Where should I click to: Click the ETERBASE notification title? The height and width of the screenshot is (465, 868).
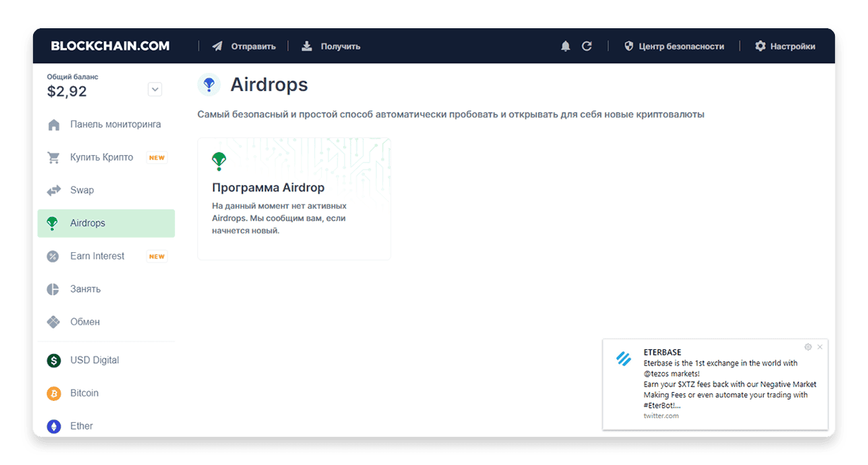662,353
